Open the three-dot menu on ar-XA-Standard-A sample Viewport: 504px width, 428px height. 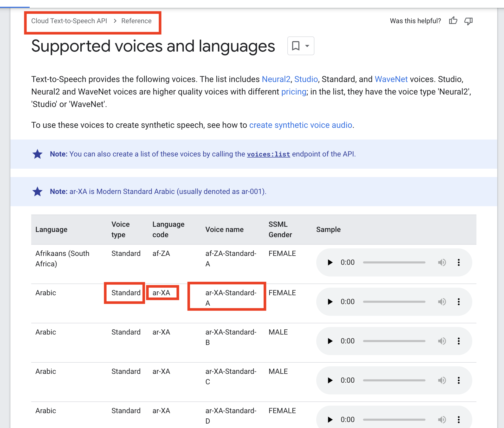click(459, 302)
